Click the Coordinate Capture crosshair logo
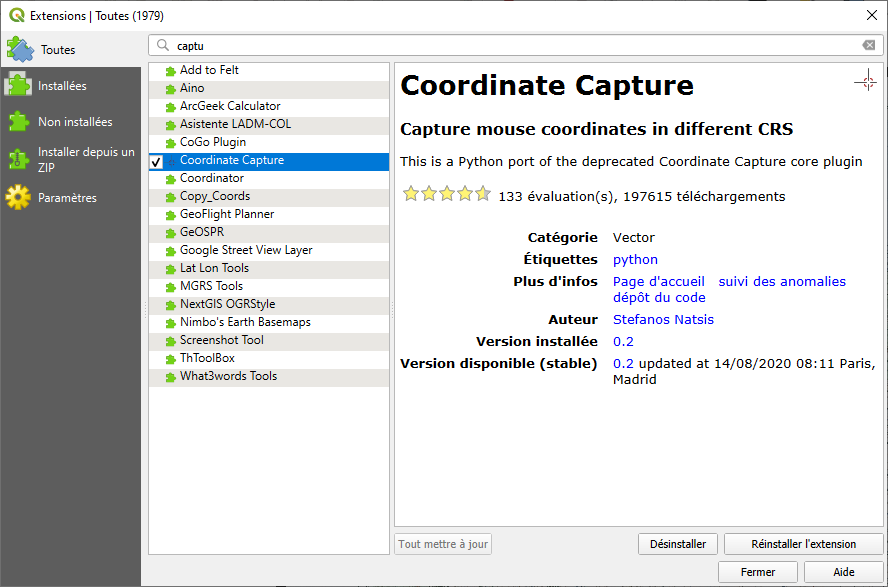This screenshot has height=587, width=888. (865, 82)
